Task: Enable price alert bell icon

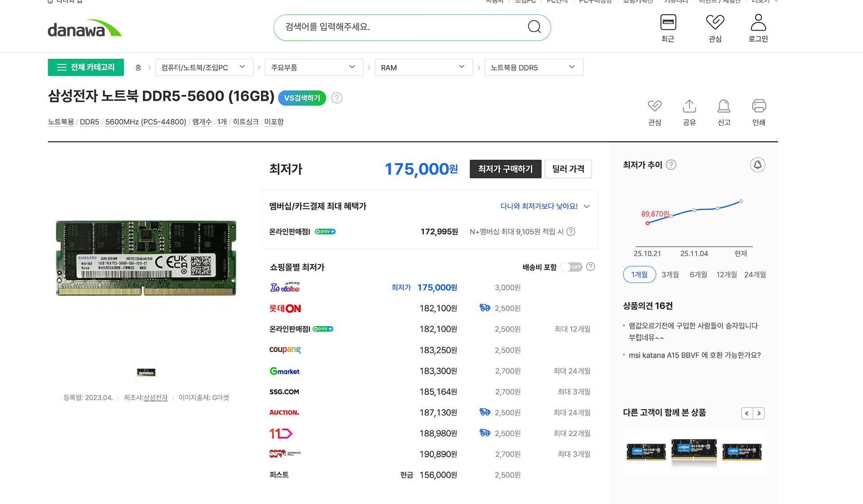Action: pyautogui.click(x=757, y=165)
